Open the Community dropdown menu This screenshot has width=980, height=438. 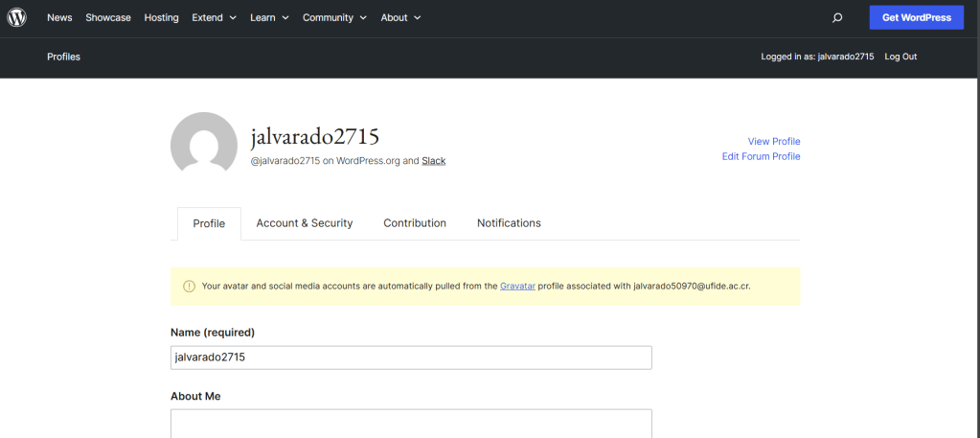click(x=334, y=17)
